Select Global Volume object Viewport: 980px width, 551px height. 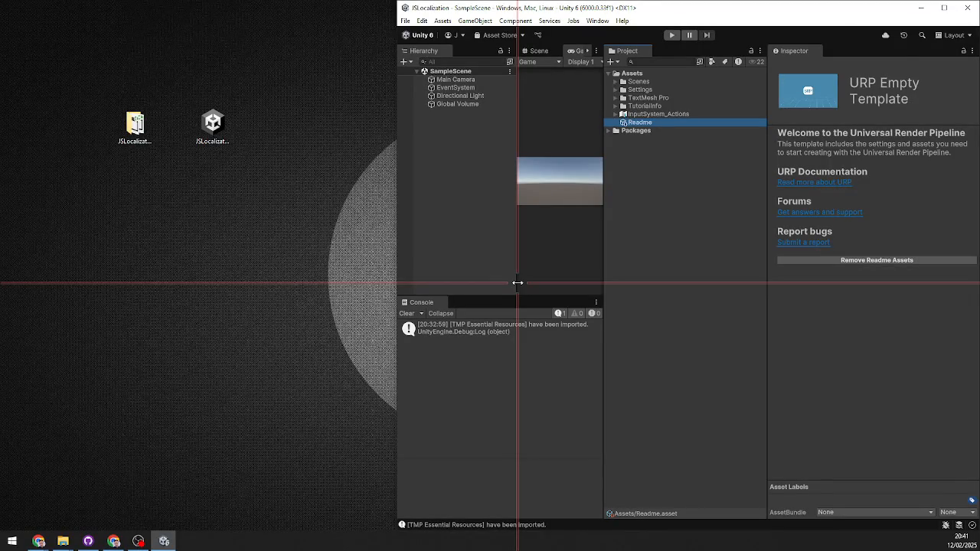tap(457, 104)
